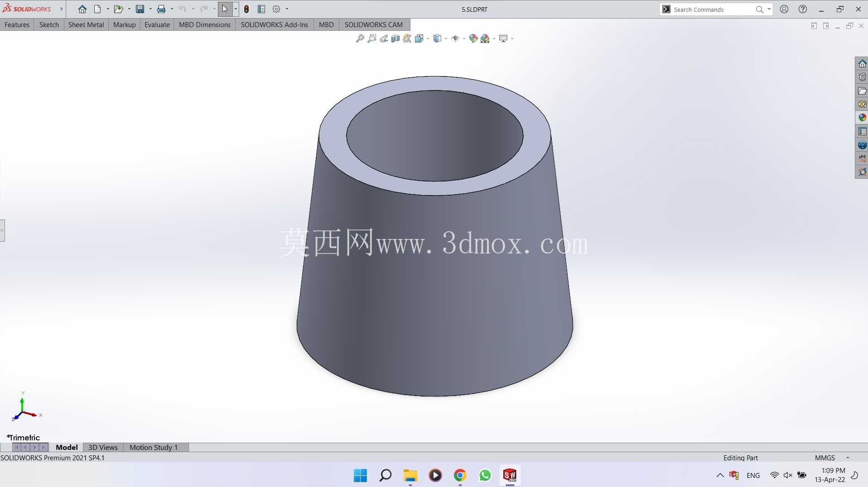The height and width of the screenshot is (487, 868).
Task: Expand the New document dropdown arrow
Action: [108, 9]
